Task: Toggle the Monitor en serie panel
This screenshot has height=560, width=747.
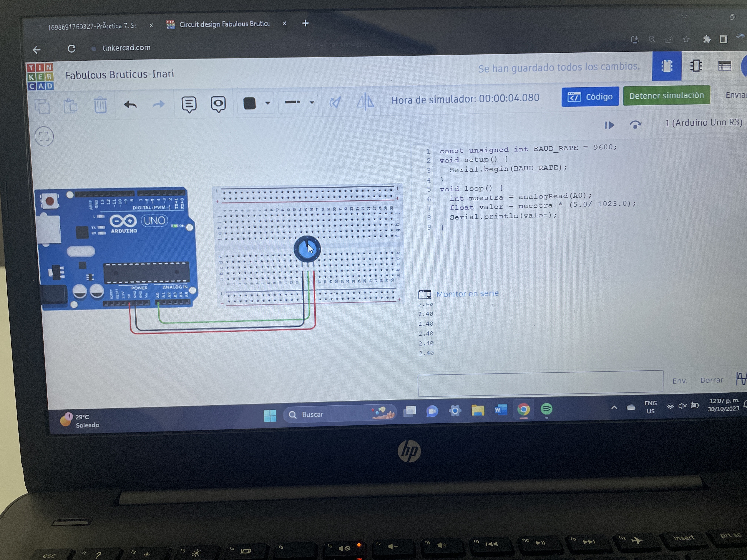Action: click(467, 294)
